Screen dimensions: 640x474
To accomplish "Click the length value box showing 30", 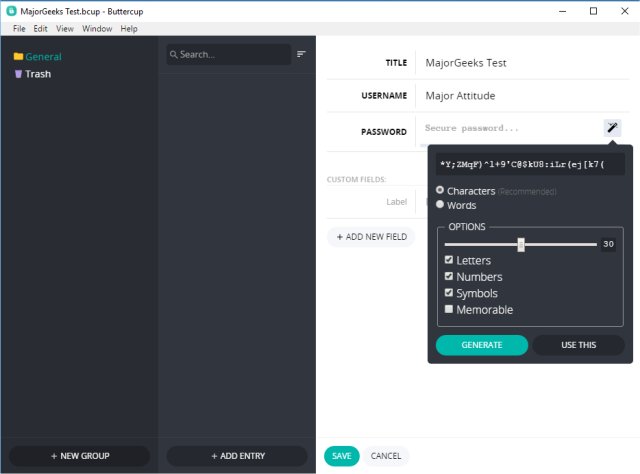I will tap(608, 244).
